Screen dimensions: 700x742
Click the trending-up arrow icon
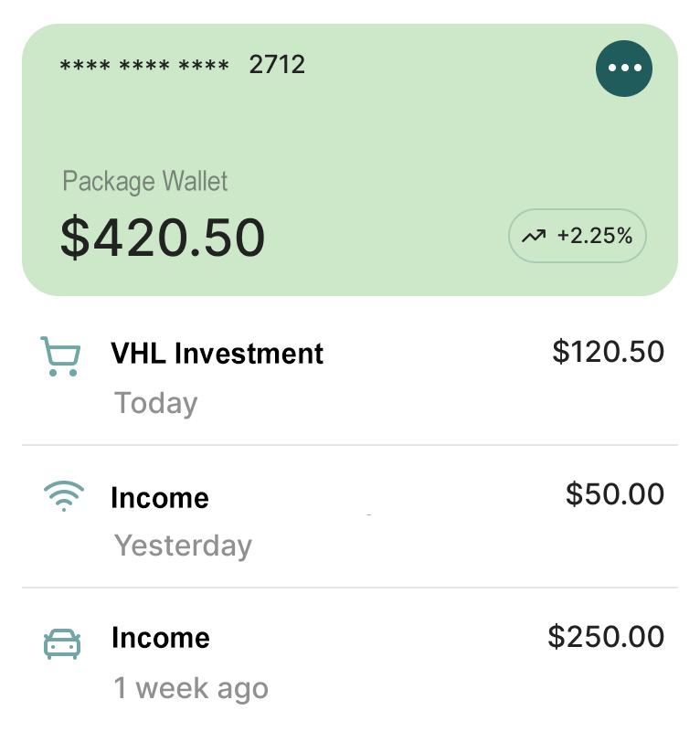533,236
